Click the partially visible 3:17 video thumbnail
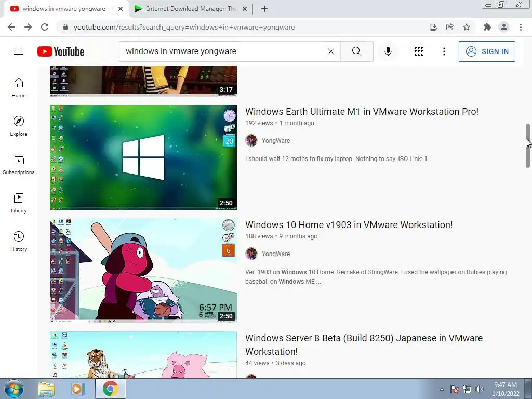The height and width of the screenshot is (399, 532). tap(143, 81)
